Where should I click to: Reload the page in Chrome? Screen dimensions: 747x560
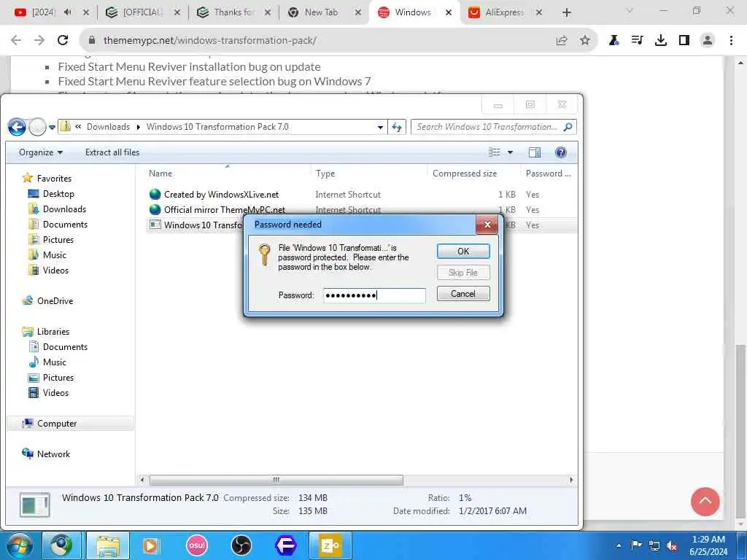pos(63,41)
